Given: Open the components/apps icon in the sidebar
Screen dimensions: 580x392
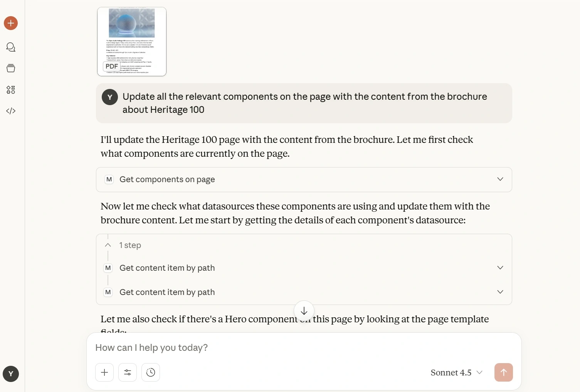Looking at the screenshot, I should pyautogui.click(x=10, y=90).
